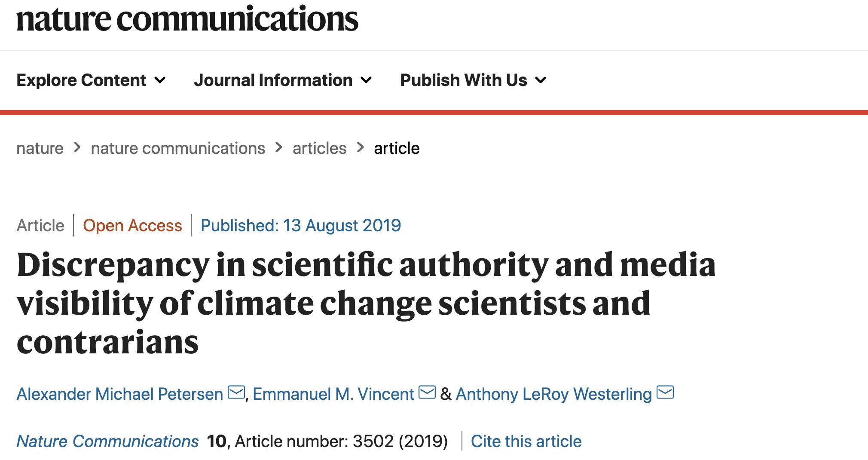Open the Publish With Us menu
Viewport: 868px width, 460px height.
point(463,80)
